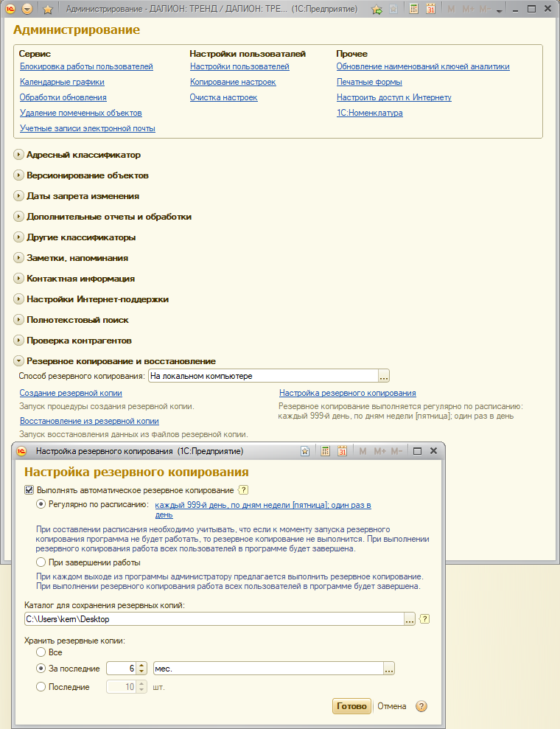Expand 'Настройки Интернет-поддержки' section
The width and height of the screenshot is (560, 729).
point(18,299)
